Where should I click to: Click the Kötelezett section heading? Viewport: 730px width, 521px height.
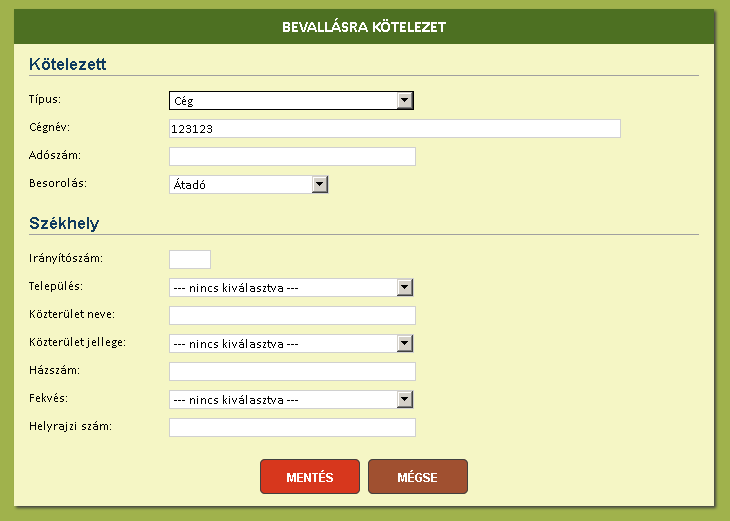click(x=68, y=64)
